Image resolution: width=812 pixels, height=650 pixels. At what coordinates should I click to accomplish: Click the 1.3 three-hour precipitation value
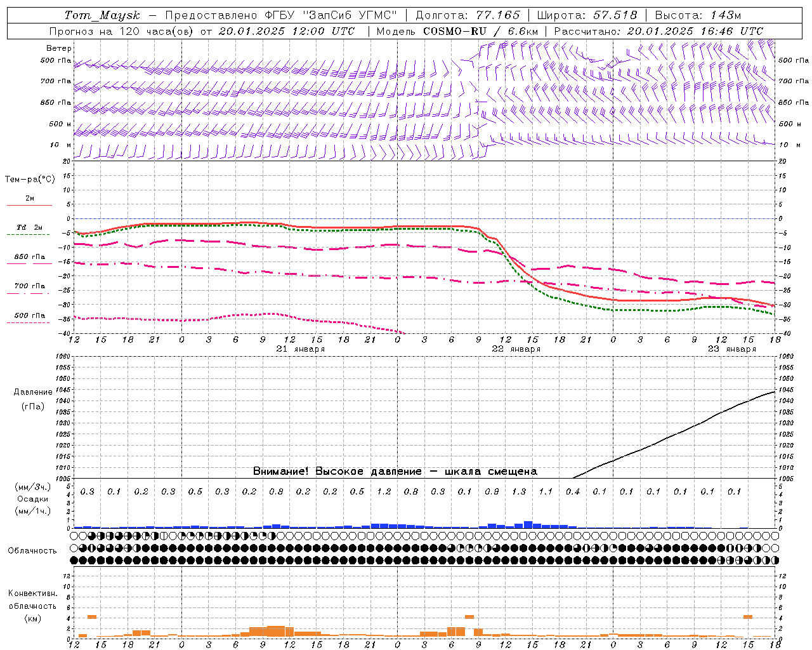coord(519,491)
